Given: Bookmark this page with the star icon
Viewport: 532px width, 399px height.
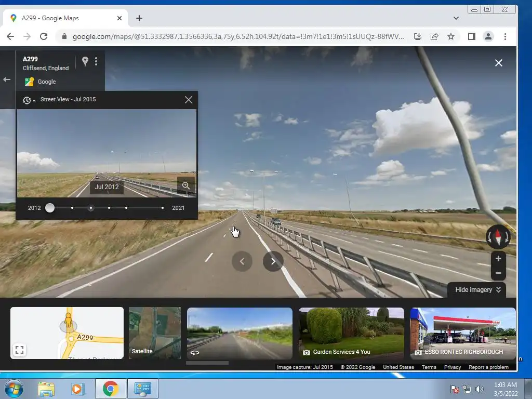Looking at the screenshot, I should point(450,36).
